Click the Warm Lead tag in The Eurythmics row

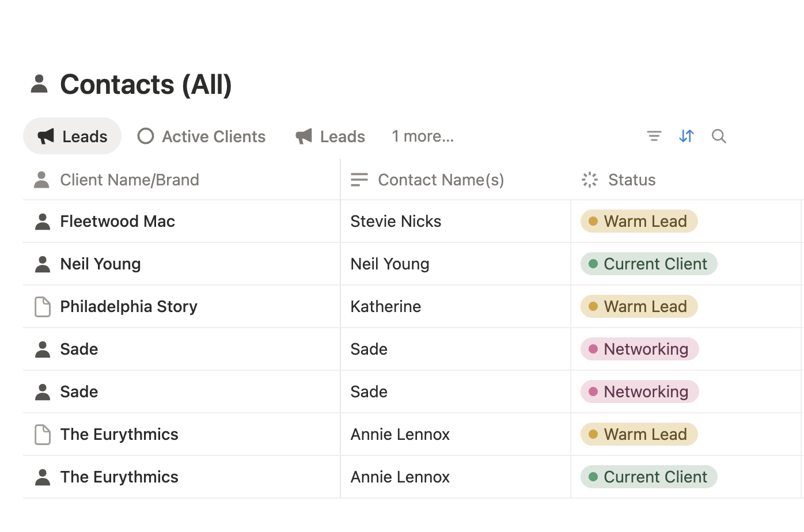[639, 434]
